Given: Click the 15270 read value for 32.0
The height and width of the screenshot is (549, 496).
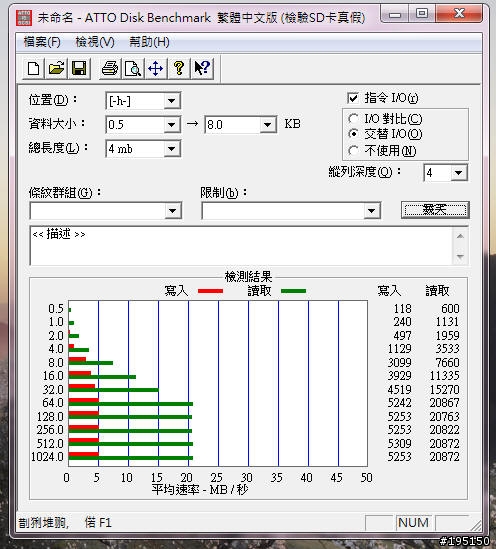Looking at the screenshot, I should (444, 390).
